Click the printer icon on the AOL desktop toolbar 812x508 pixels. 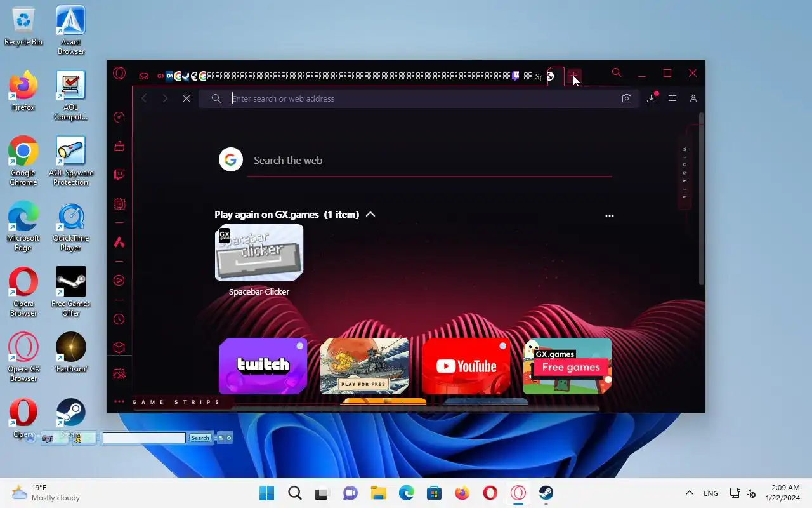point(48,438)
